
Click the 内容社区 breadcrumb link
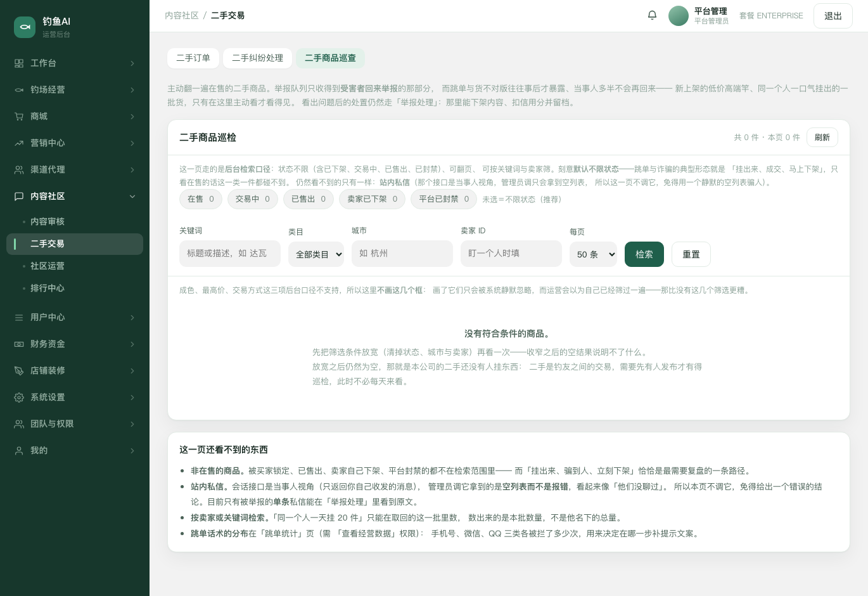click(x=182, y=15)
